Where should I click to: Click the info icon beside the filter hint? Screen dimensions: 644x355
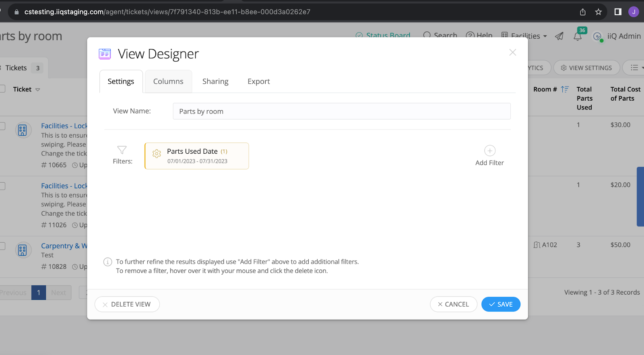tap(107, 262)
